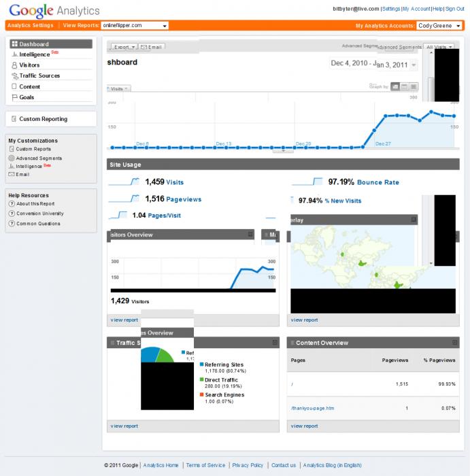Open Terms of Service footer link

(x=205, y=465)
